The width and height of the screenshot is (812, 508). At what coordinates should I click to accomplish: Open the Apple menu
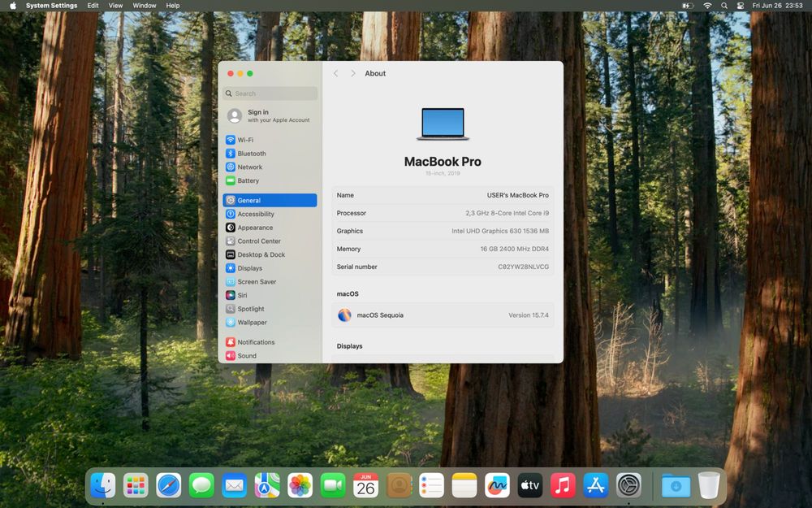click(x=13, y=6)
